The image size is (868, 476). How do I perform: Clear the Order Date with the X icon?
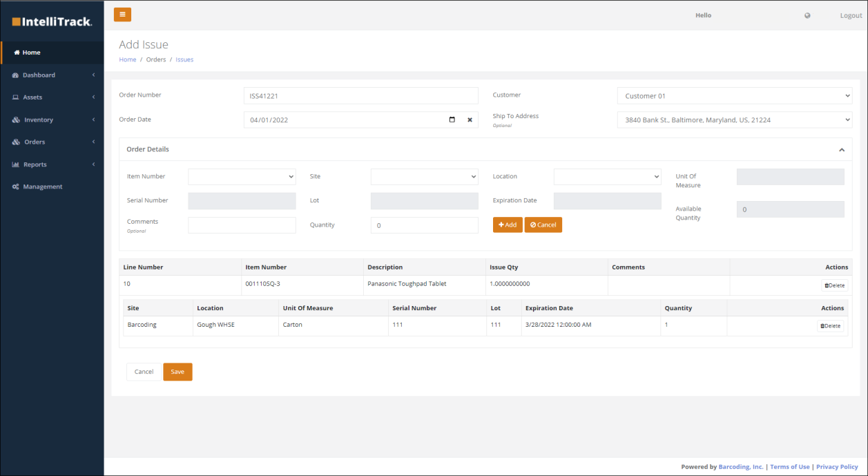point(470,120)
